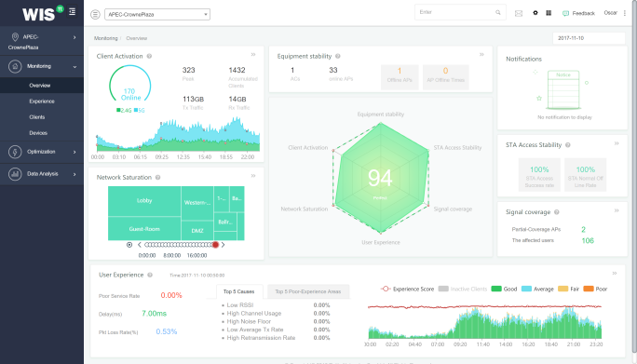The width and height of the screenshot is (637, 364).
Task: Step timeline back with left arrow
Action: (140, 245)
